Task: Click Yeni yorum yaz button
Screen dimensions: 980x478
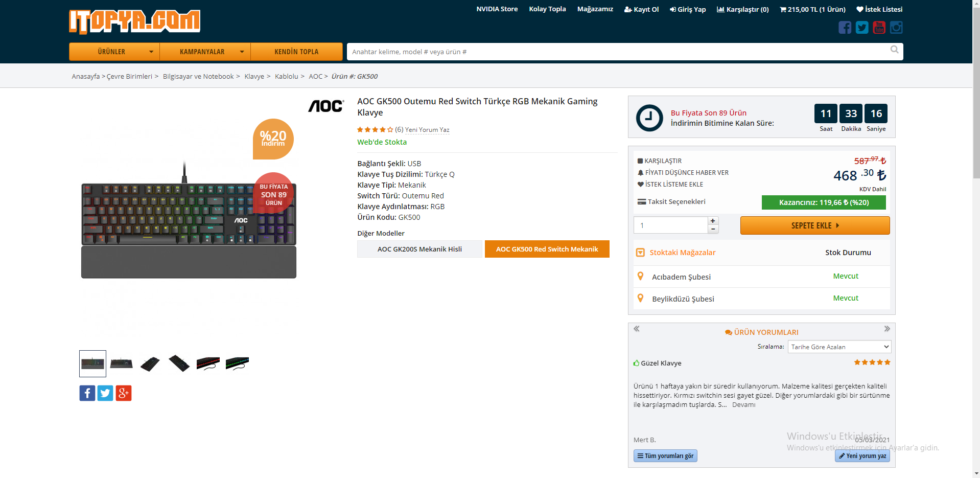Action: [862, 456]
